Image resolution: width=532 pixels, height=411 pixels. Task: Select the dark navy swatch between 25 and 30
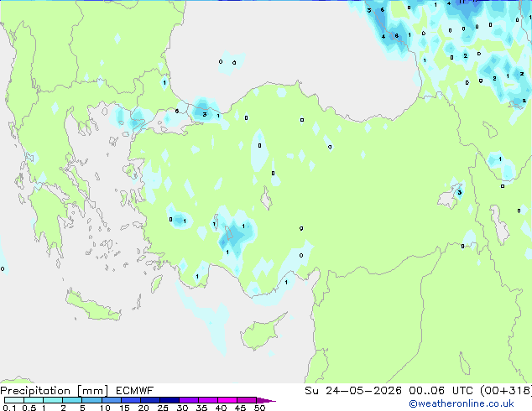point(169,400)
